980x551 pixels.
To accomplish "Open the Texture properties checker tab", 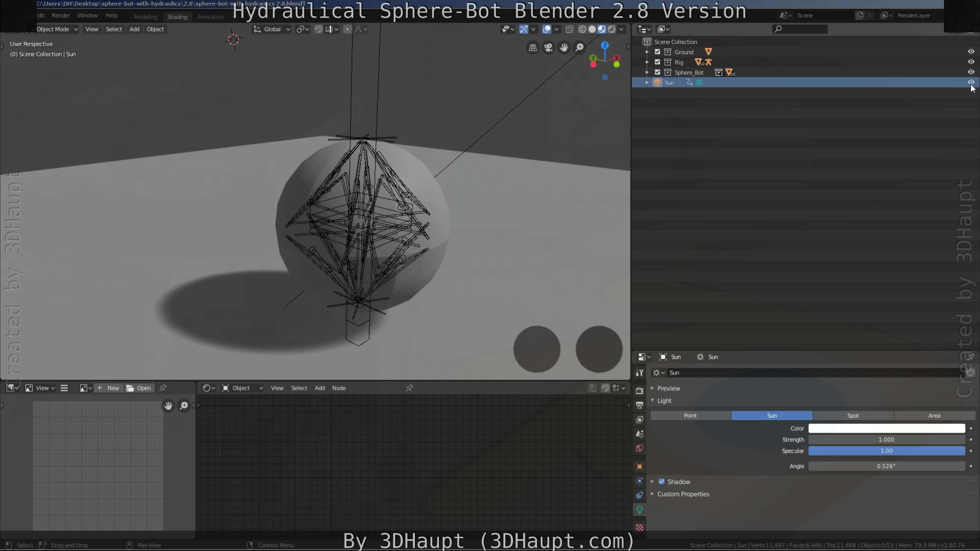I will (x=640, y=528).
